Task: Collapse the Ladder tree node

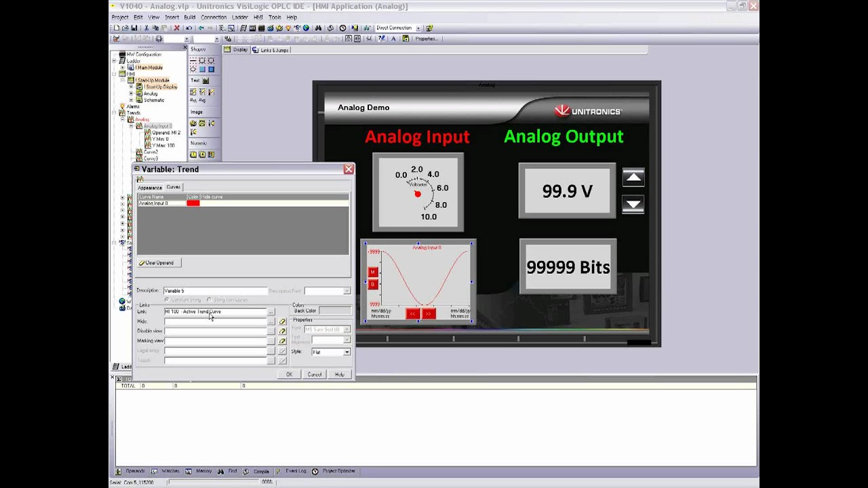Action: [114, 61]
